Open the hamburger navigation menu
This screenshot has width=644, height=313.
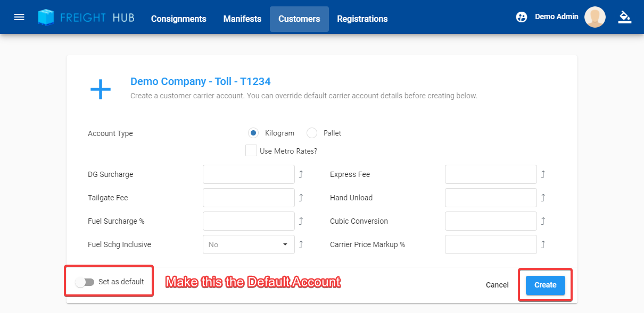[19, 17]
